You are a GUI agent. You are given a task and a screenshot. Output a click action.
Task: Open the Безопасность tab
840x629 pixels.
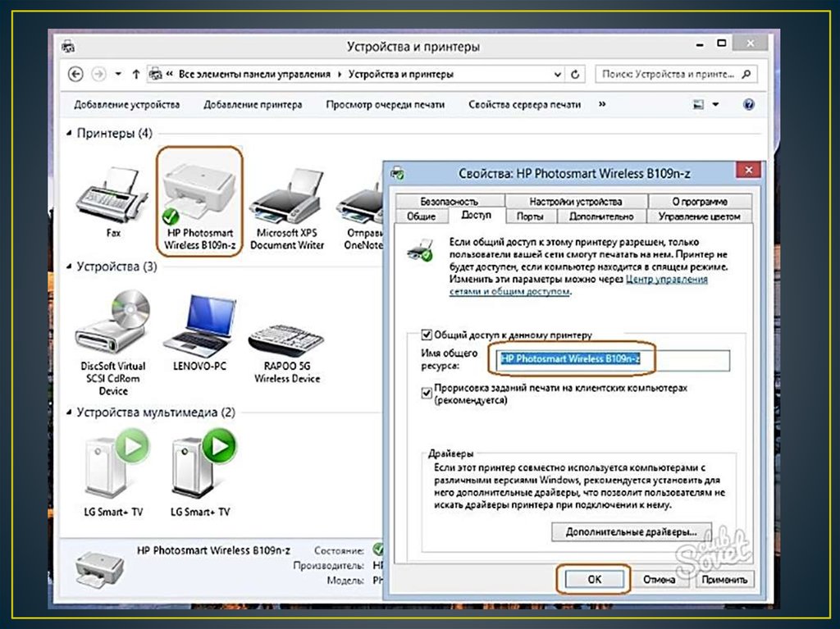click(449, 202)
